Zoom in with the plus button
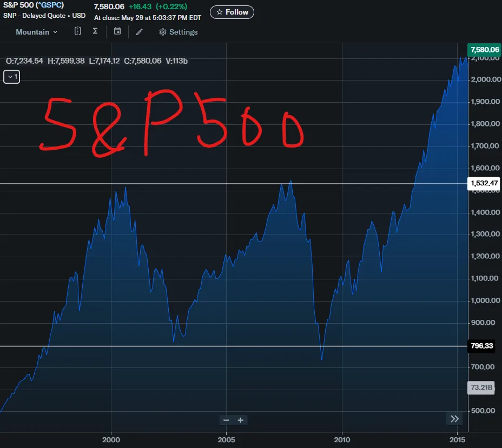 (240, 420)
